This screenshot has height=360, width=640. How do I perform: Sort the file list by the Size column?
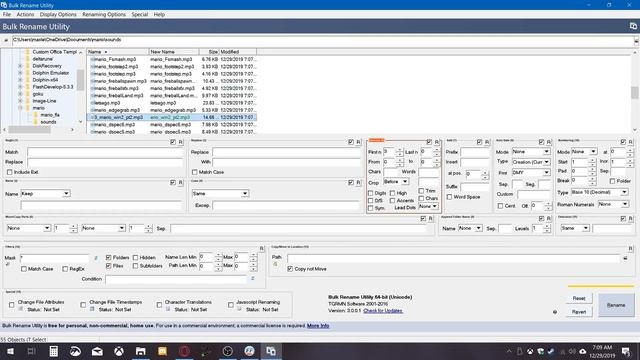click(x=209, y=52)
